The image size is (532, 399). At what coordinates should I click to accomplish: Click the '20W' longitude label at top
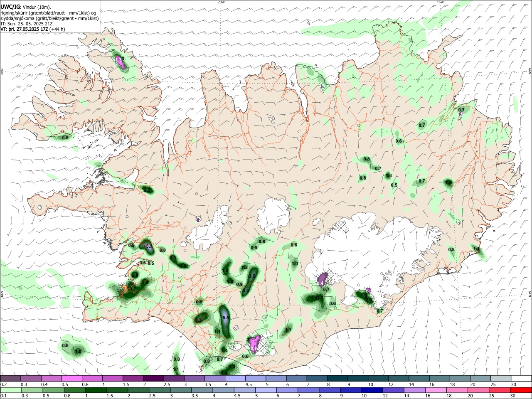(221, 2)
